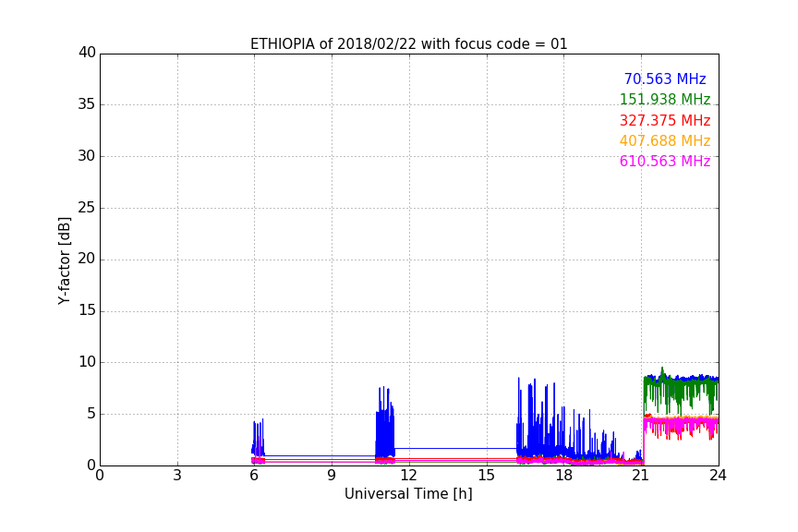Click the x-axis tick label 9
The width and height of the screenshot is (798, 532).
click(x=332, y=476)
